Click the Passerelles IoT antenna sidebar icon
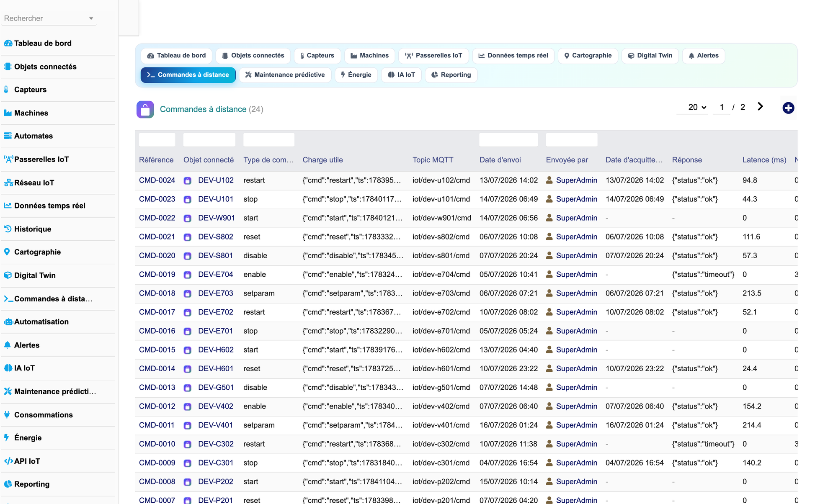 click(x=8, y=159)
